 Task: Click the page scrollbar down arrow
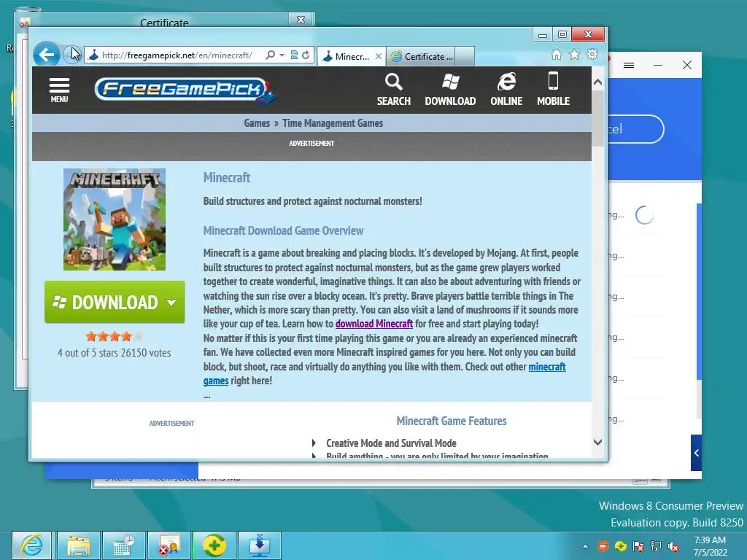click(598, 442)
